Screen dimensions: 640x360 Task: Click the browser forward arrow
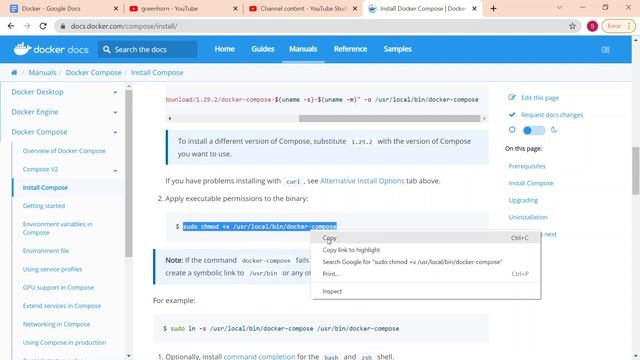pos(27,26)
